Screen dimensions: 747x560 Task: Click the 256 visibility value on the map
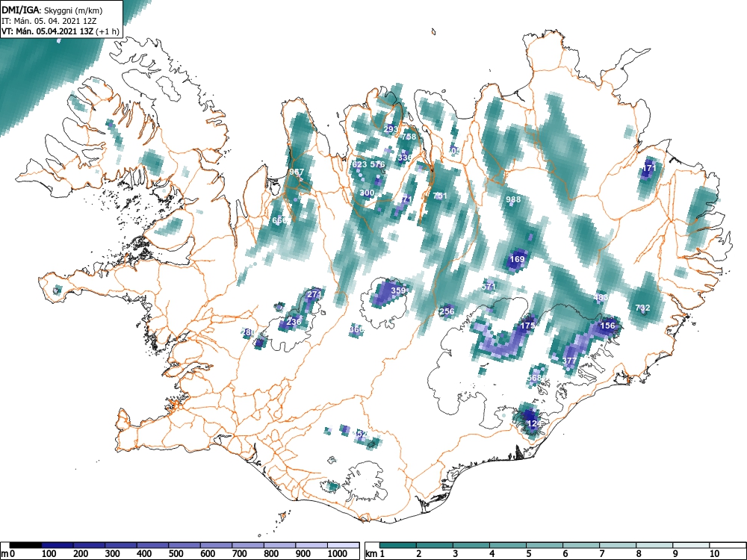click(447, 311)
